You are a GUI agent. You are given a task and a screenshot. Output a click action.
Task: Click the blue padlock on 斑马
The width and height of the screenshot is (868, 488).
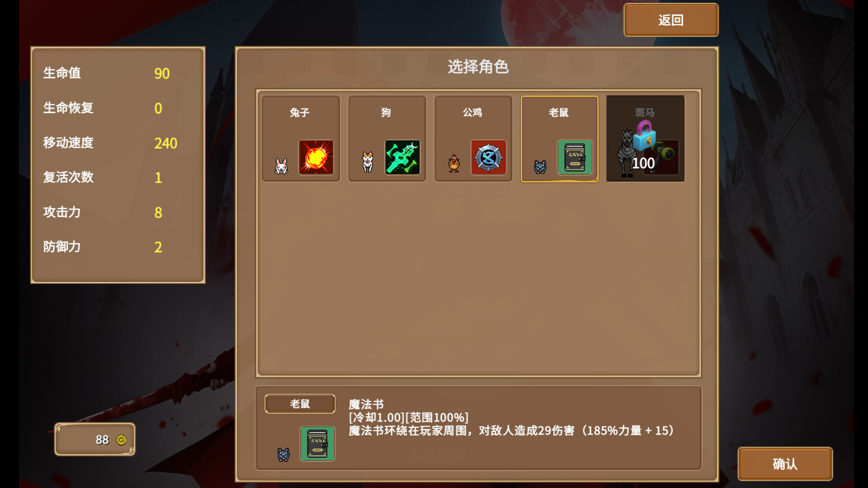pos(644,136)
